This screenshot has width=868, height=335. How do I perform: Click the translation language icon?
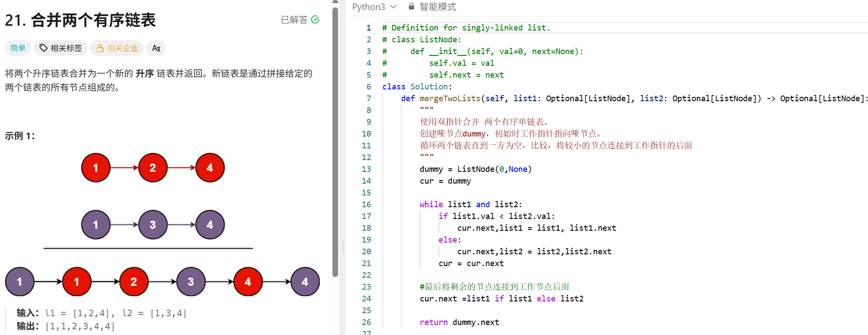click(156, 48)
